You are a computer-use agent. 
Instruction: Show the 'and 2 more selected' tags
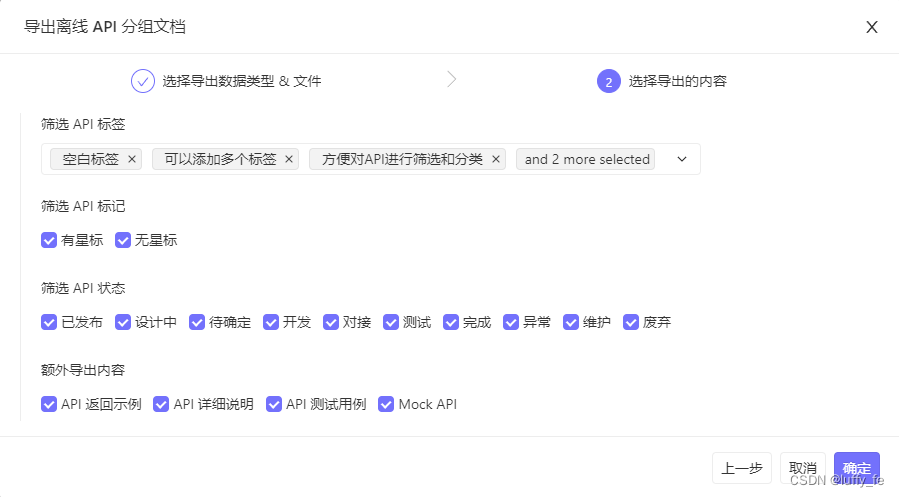click(x=586, y=159)
